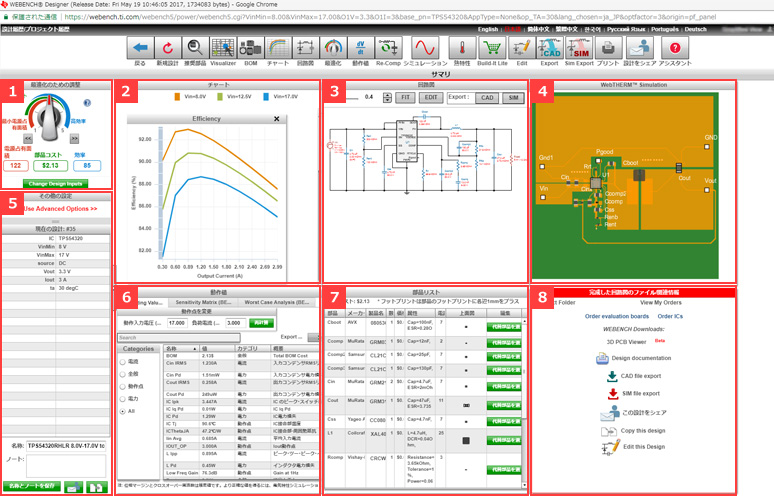774x496 pixels.
Task: Close the Efficiency chart
Action: click(x=276, y=119)
